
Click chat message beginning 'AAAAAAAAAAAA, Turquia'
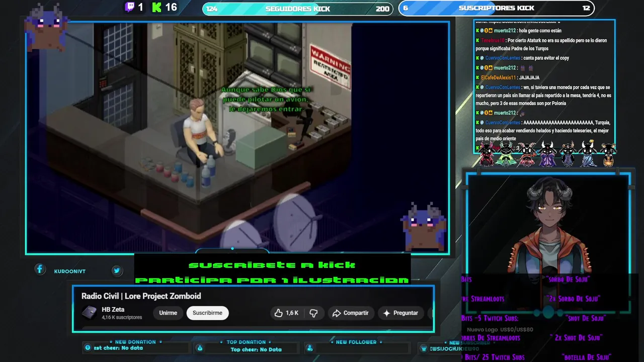[543, 131]
